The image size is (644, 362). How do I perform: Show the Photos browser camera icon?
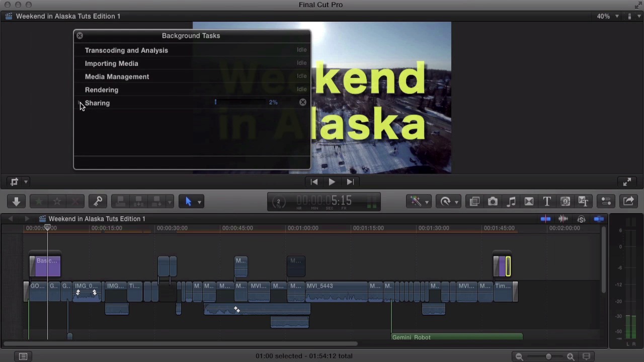pos(493,202)
